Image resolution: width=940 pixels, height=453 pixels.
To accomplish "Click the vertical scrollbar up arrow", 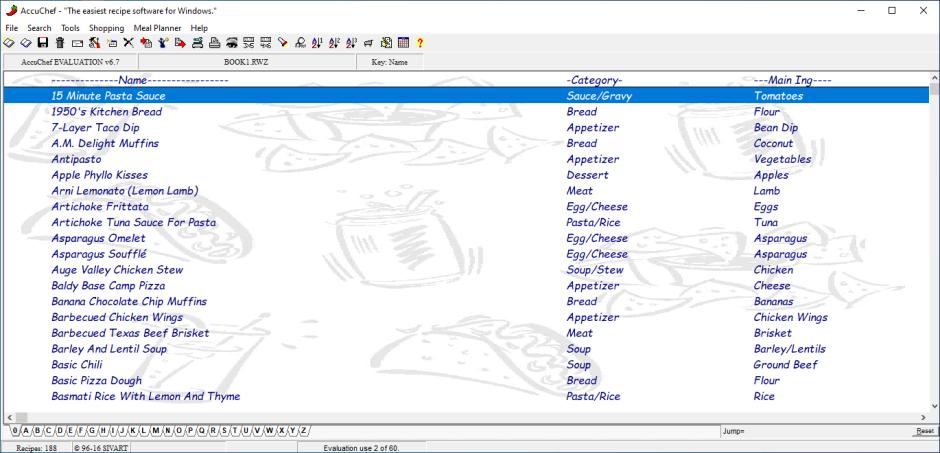I will tap(935, 78).
